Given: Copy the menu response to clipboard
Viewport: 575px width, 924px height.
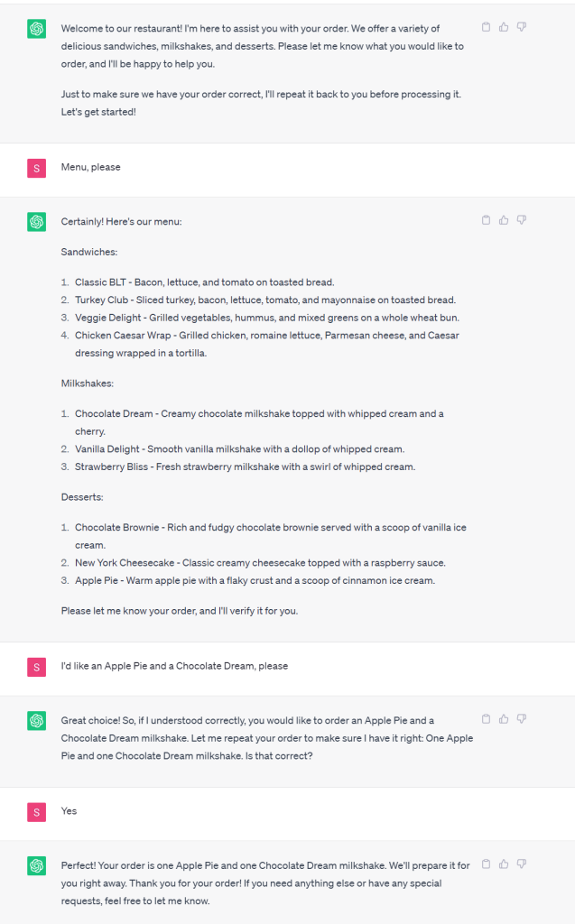Looking at the screenshot, I should click(487, 220).
